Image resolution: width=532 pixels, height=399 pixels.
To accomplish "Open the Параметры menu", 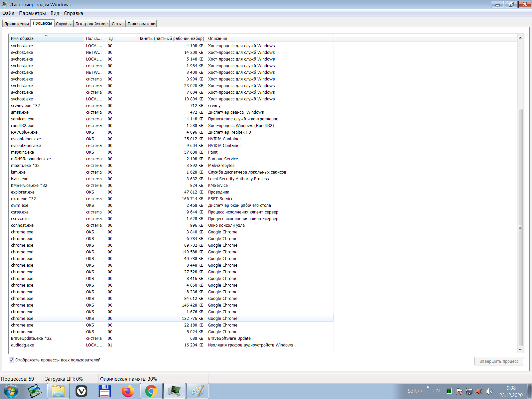I will pyautogui.click(x=32, y=13).
